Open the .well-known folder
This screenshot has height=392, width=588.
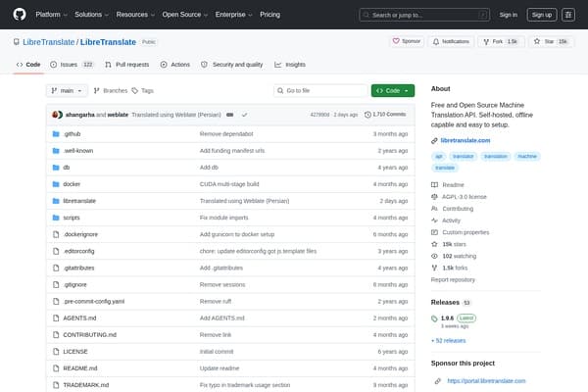tap(78, 151)
